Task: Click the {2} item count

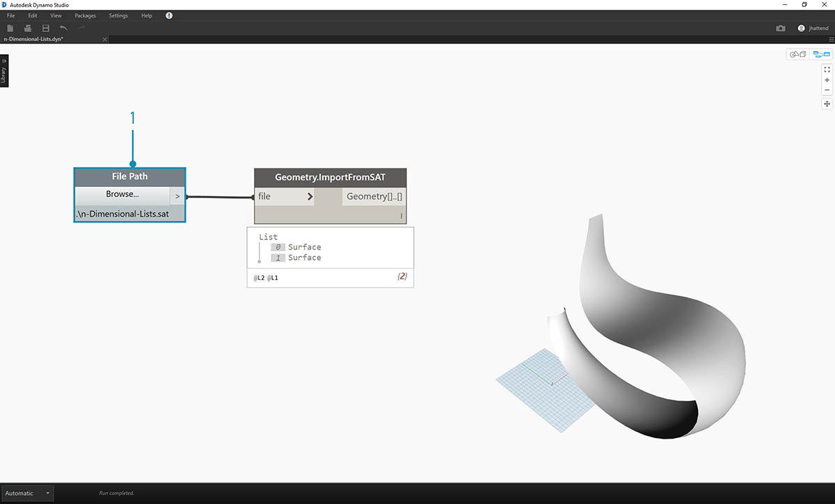Action: click(x=402, y=277)
